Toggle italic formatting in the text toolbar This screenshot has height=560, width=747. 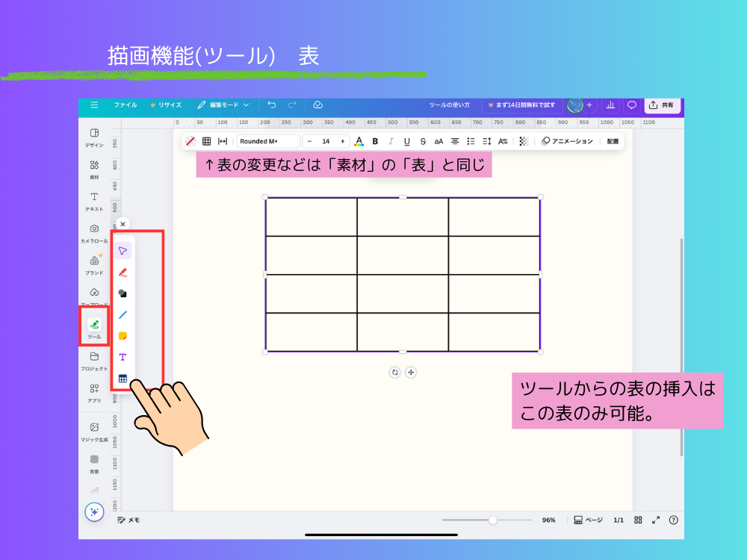[x=390, y=140]
